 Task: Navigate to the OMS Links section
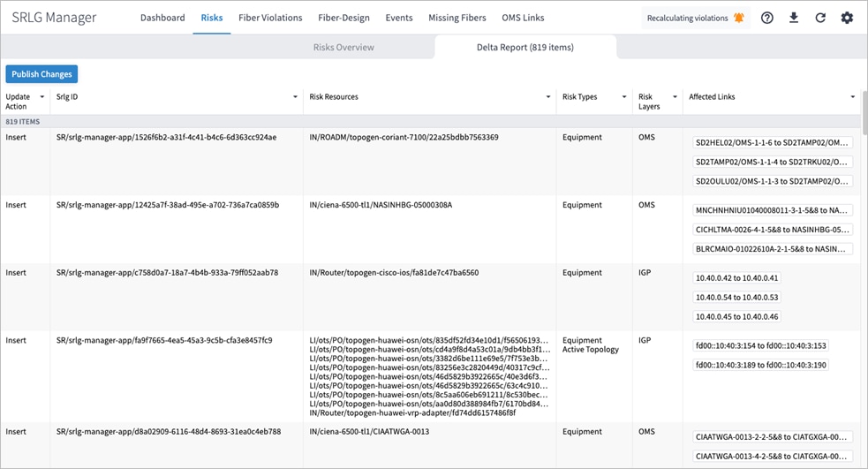[x=523, y=18]
